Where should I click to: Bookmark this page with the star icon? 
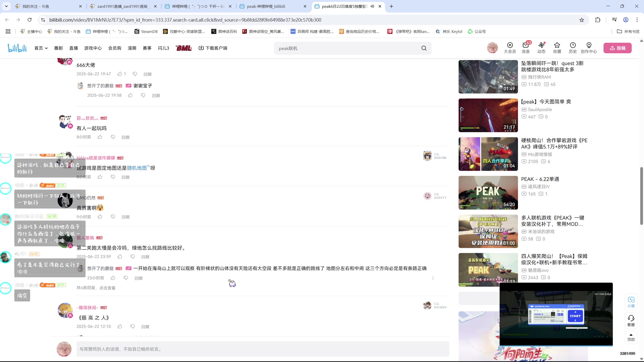click(x=582, y=20)
